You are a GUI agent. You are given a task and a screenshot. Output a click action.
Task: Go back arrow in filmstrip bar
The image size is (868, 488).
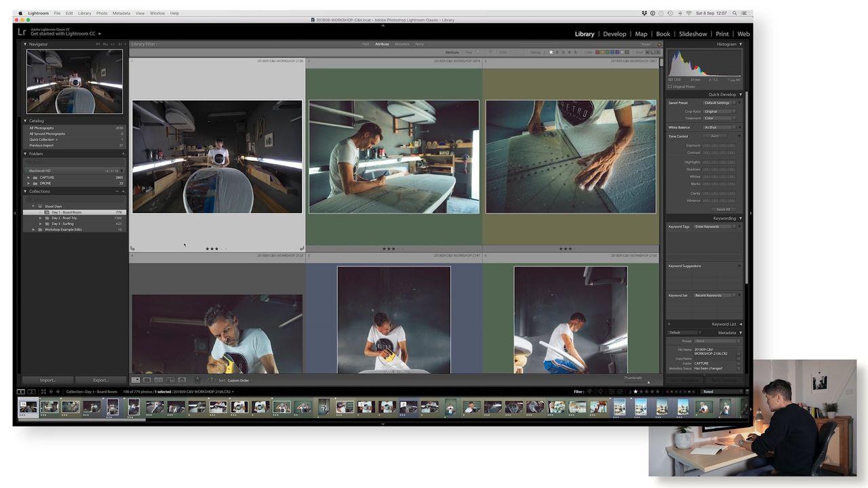51,392
